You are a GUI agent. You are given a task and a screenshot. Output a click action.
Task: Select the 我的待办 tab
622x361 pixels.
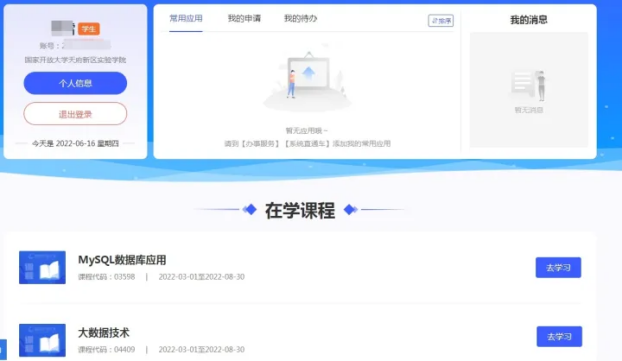pyautogui.click(x=300, y=19)
